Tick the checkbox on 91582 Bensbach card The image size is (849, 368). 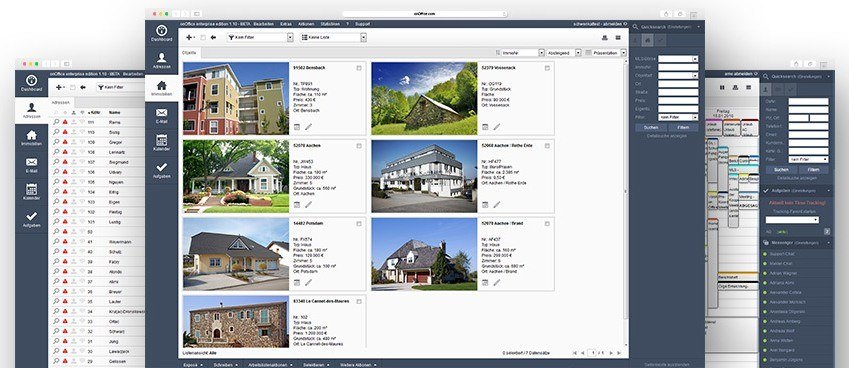coord(359,68)
